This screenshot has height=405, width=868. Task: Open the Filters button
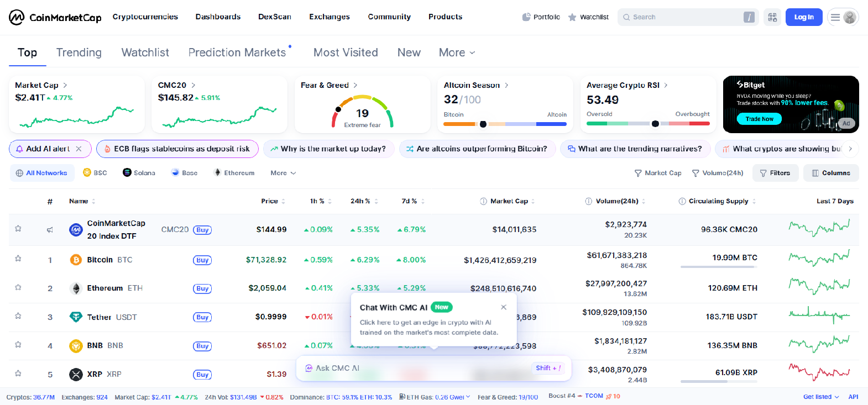click(x=775, y=173)
